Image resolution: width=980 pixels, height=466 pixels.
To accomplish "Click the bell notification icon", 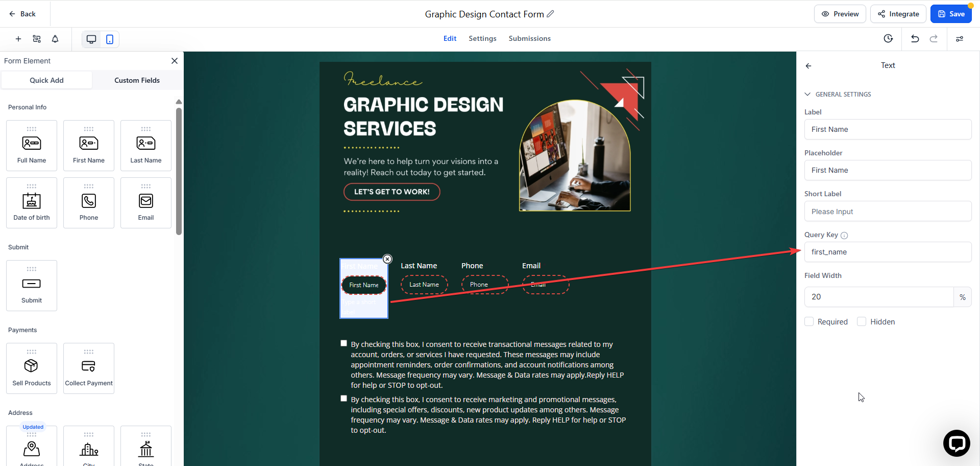I will click(x=55, y=39).
